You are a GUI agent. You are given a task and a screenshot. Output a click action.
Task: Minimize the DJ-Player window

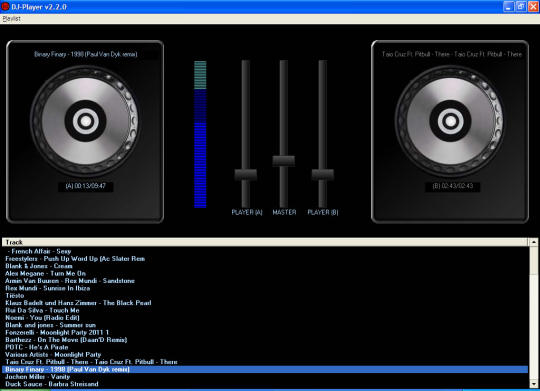[x=508, y=7]
